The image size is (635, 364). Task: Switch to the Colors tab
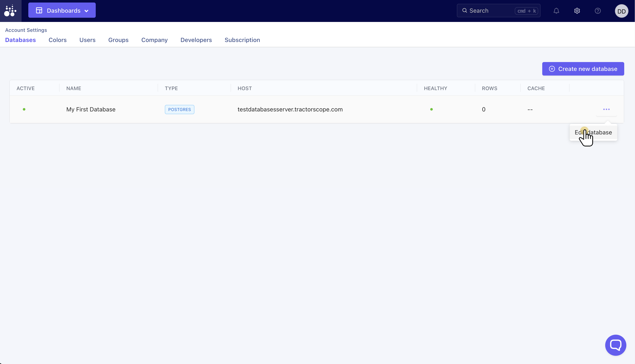57,40
